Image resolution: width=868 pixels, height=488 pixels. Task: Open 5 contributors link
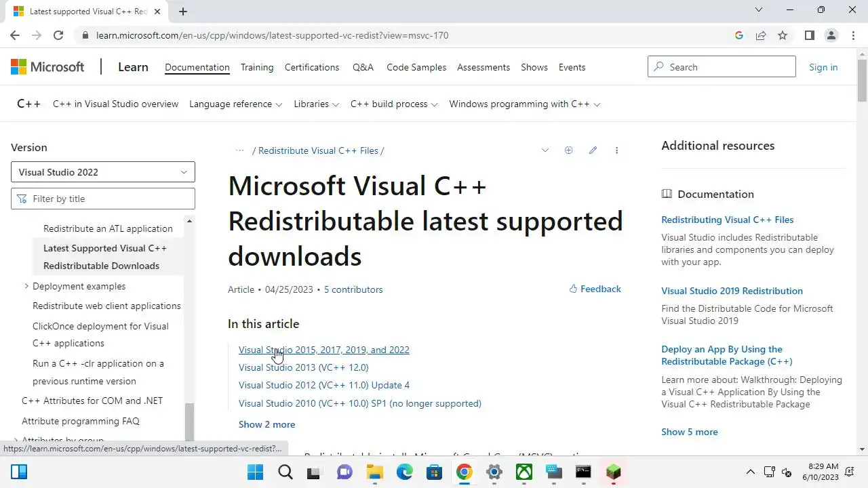click(x=353, y=289)
